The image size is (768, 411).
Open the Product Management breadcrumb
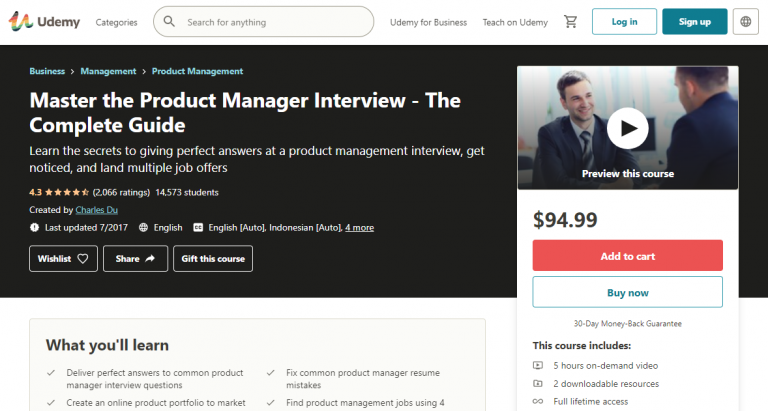(197, 72)
